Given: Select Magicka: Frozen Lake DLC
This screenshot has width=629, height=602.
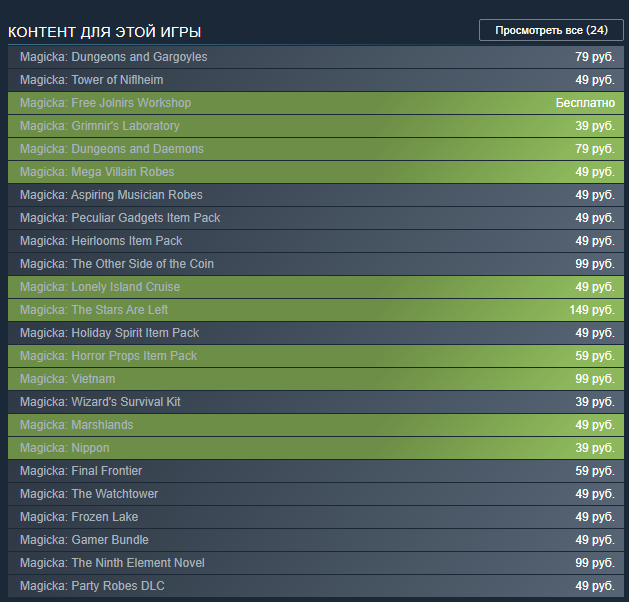Looking at the screenshot, I should [316, 517].
